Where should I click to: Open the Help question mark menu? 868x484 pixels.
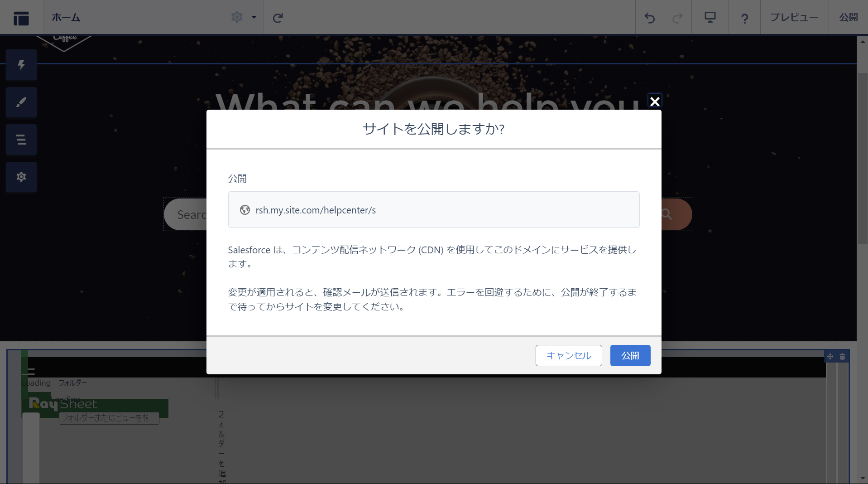744,18
